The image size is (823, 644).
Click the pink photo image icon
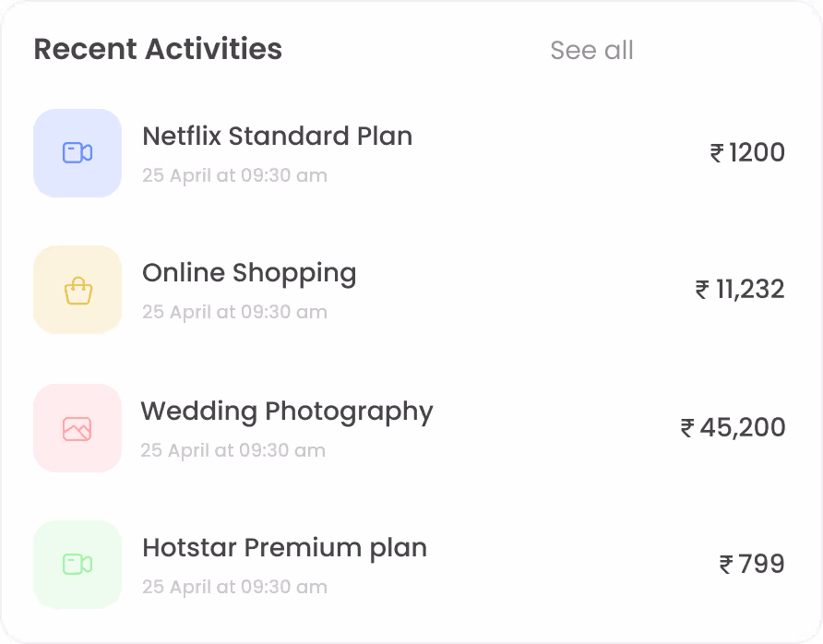coord(78,428)
